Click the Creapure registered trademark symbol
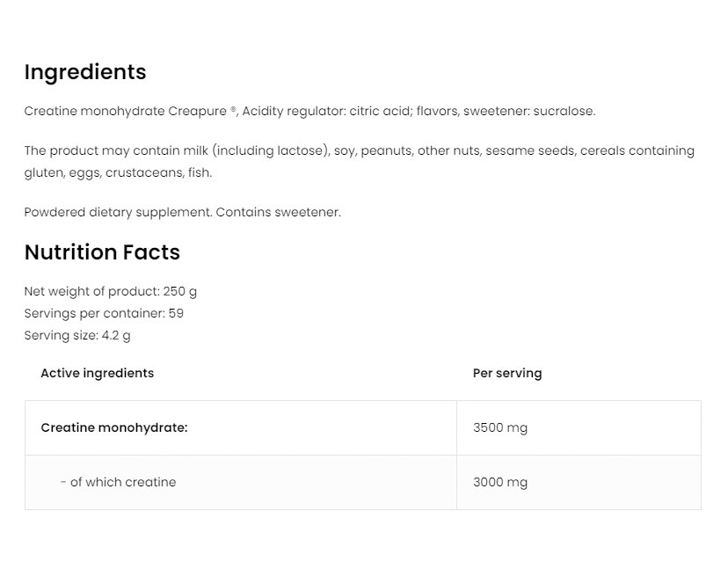 click(x=234, y=110)
